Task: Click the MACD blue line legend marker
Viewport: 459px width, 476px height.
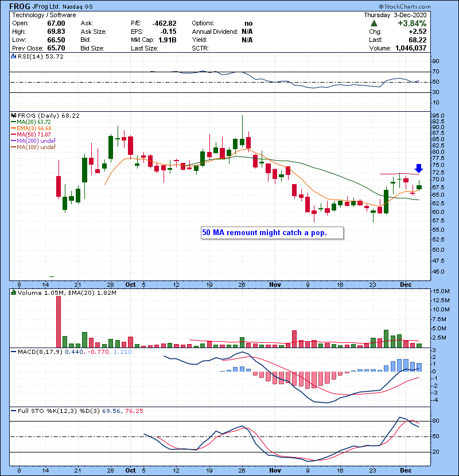Action: [13, 352]
